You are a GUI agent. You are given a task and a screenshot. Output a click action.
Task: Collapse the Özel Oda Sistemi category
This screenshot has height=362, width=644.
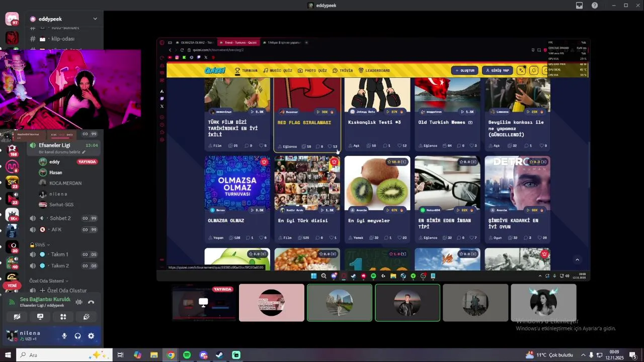(x=49, y=281)
